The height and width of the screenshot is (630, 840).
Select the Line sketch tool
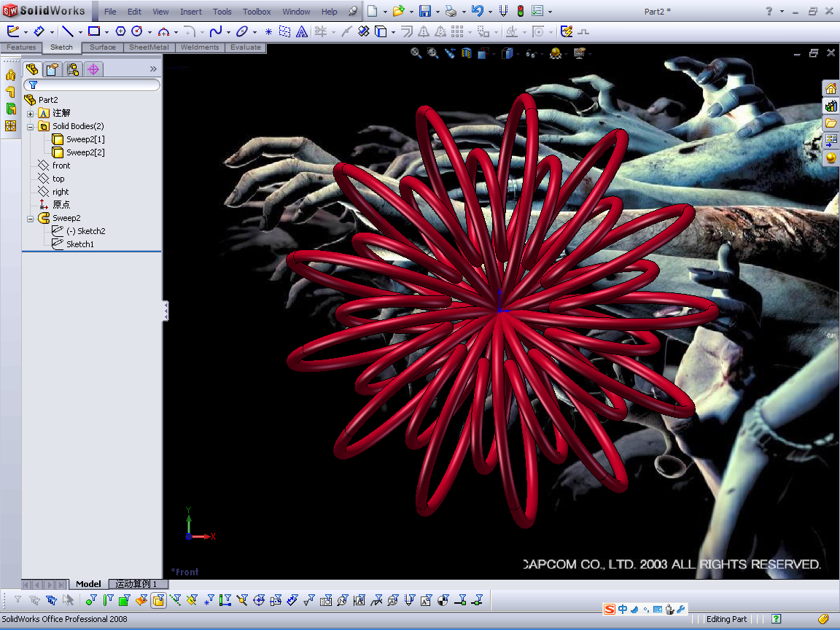(x=67, y=31)
